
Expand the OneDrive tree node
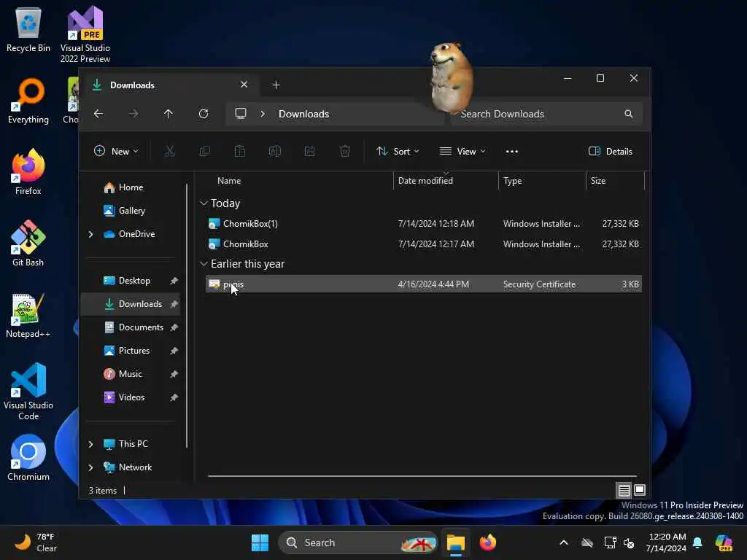click(90, 234)
